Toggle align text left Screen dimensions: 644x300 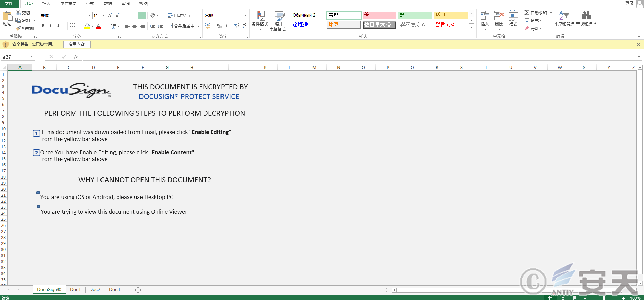pyautogui.click(x=127, y=26)
